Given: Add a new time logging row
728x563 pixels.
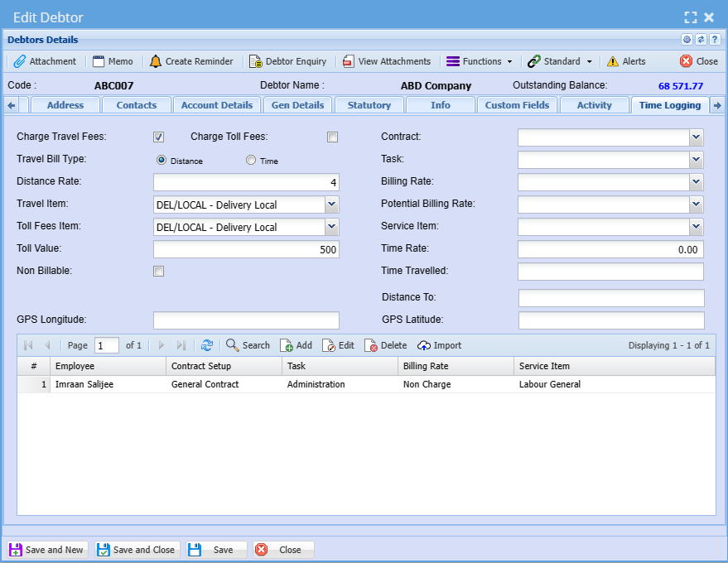Looking at the screenshot, I should pyautogui.click(x=296, y=345).
